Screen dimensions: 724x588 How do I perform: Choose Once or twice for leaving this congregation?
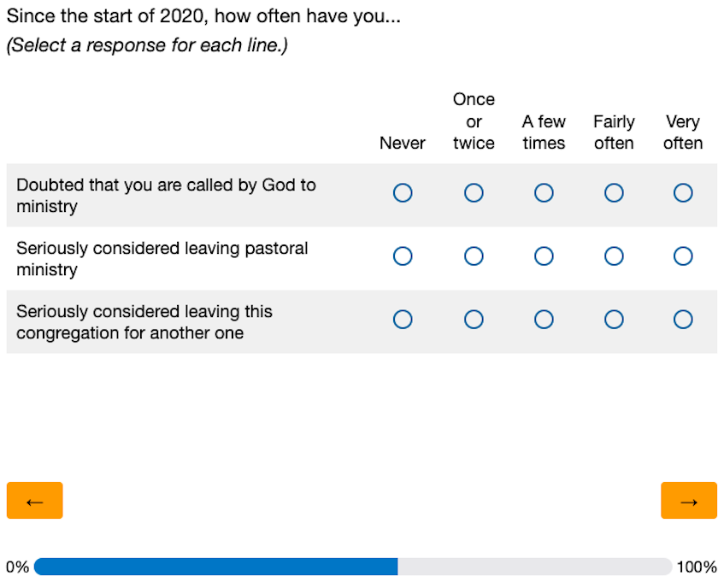474,320
